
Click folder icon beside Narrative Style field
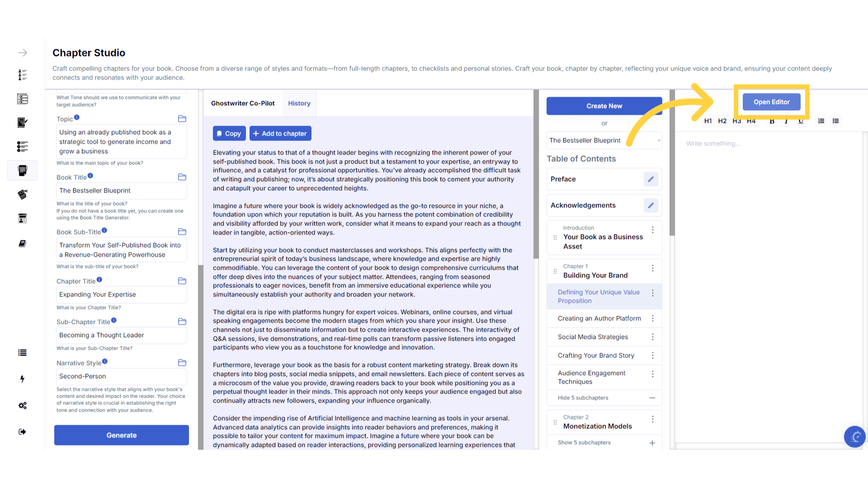pos(182,363)
